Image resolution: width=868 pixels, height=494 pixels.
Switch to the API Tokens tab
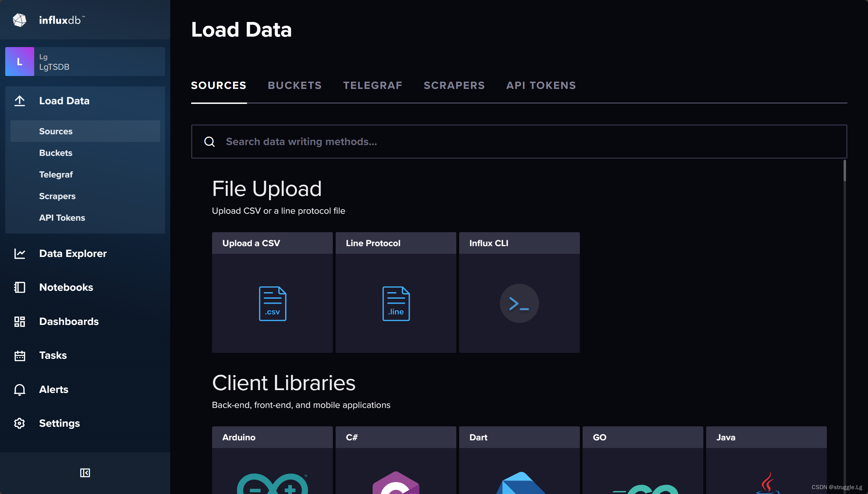(x=541, y=85)
